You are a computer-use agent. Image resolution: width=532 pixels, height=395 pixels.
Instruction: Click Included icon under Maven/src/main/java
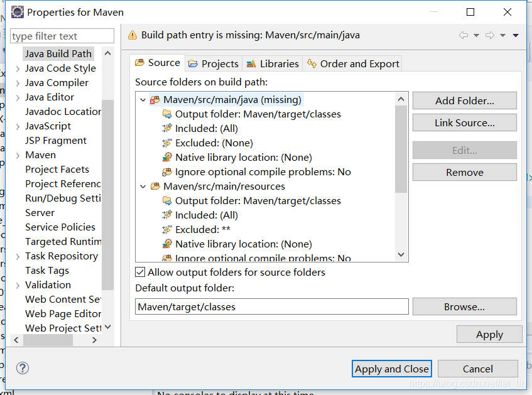167,128
